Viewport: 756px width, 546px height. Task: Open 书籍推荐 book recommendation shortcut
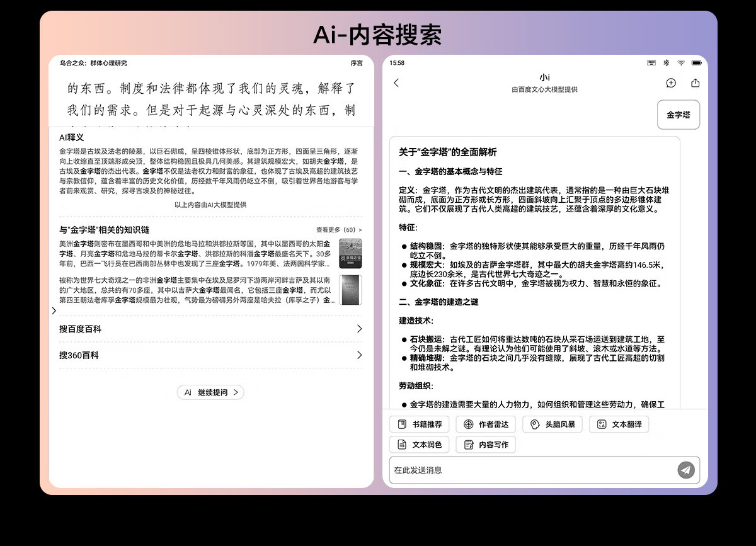point(420,424)
